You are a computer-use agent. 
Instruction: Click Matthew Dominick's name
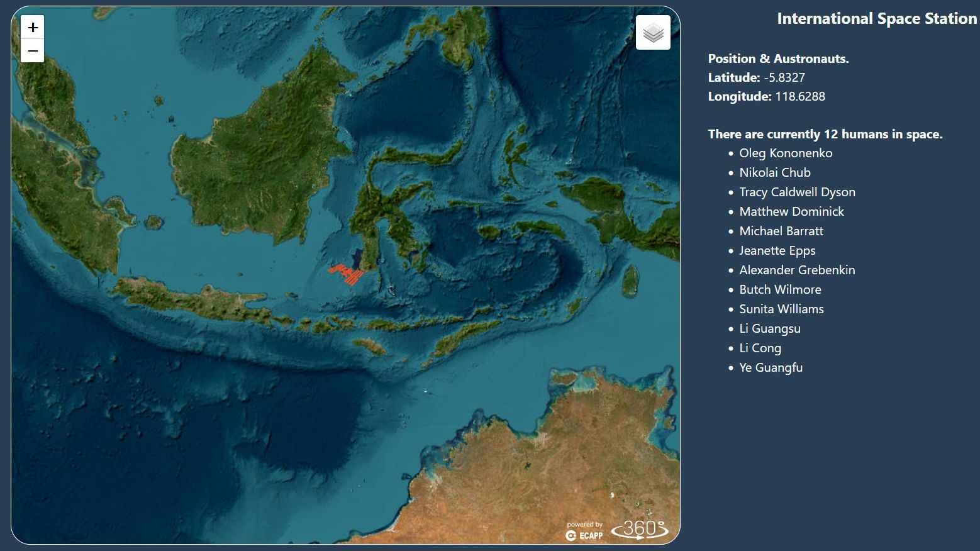[791, 211]
